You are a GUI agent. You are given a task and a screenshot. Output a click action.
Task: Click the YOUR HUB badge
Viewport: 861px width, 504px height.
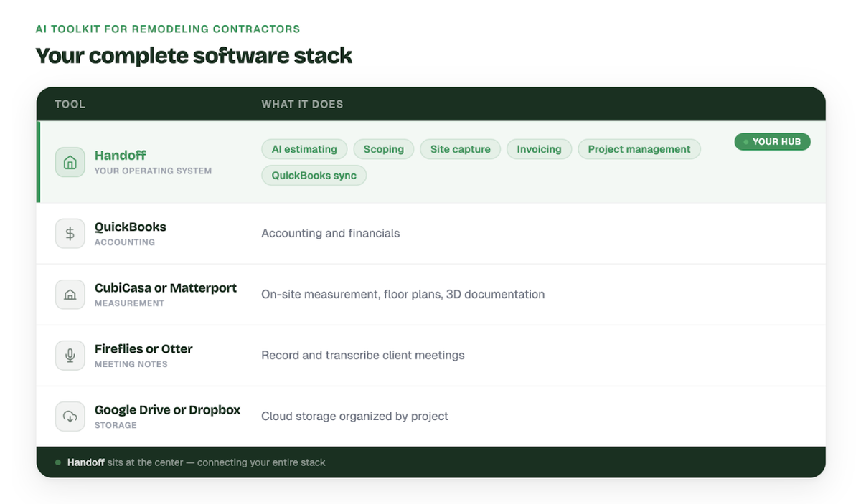772,142
